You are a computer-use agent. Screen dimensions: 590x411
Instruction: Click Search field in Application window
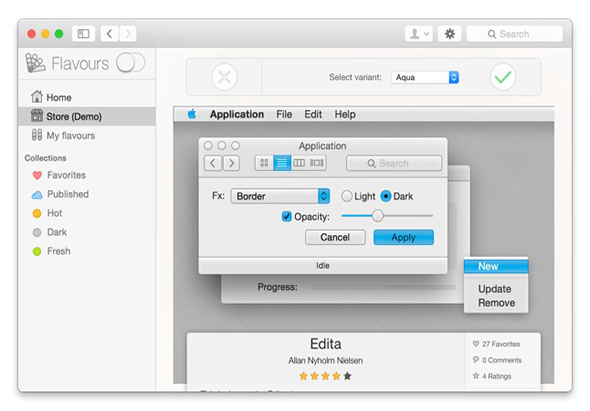pos(394,163)
